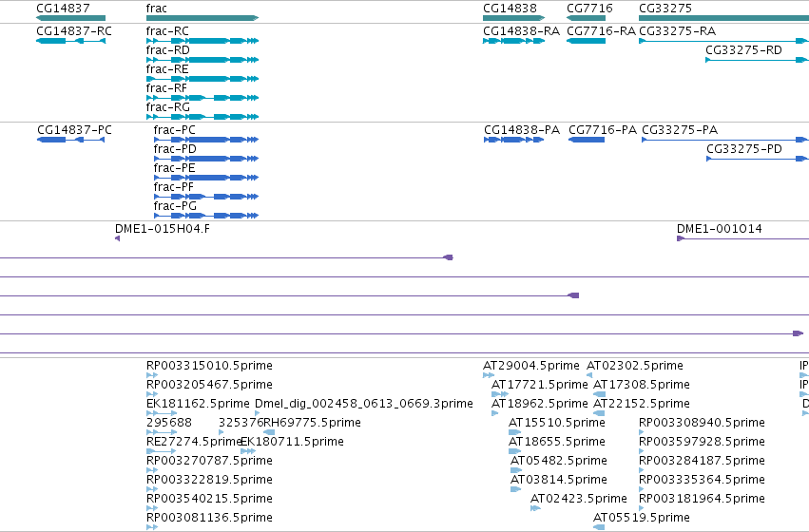Select the frac-RD transcript label
Image resolution: width=809 pixels, height=532 pixels.
167,50
